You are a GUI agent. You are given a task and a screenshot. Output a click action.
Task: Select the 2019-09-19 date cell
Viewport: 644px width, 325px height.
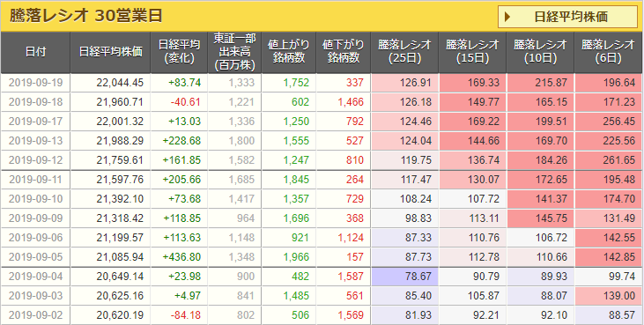point(35,83)
